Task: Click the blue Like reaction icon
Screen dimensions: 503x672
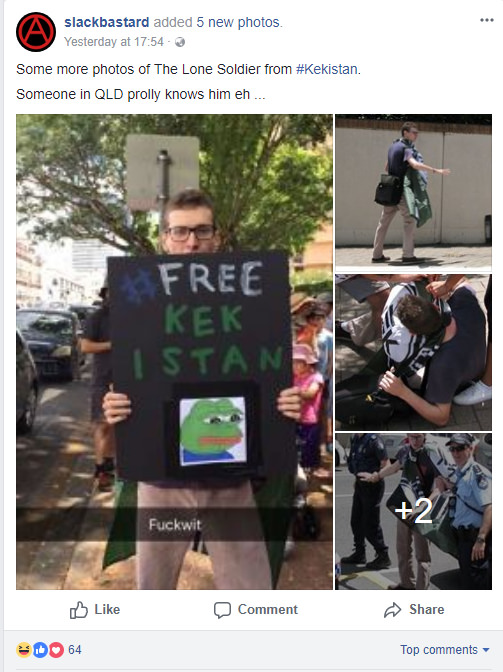Action: tap(40, 650)
